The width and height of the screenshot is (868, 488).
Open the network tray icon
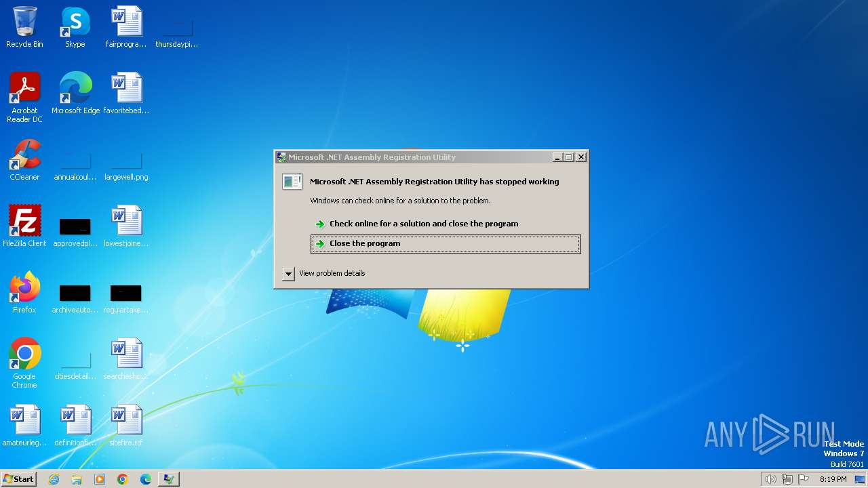click(787, 479)
